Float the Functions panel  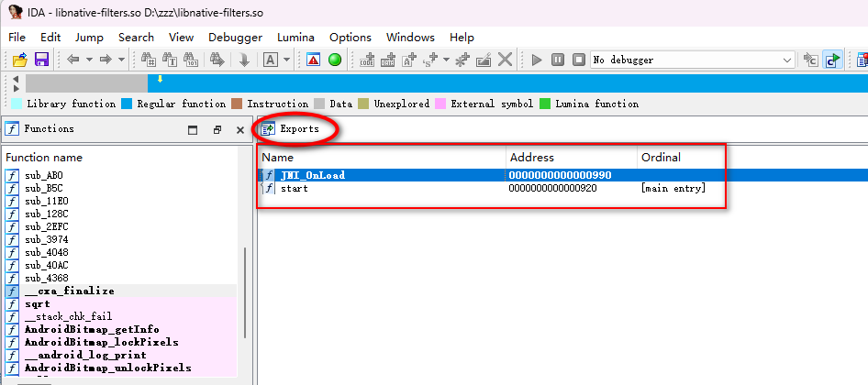pos(217,130)
